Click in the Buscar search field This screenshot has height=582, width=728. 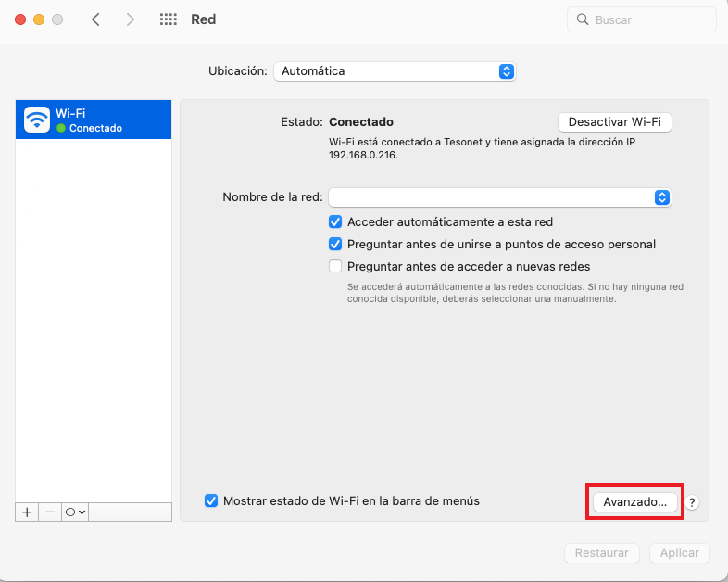click(x=648, y=19)
